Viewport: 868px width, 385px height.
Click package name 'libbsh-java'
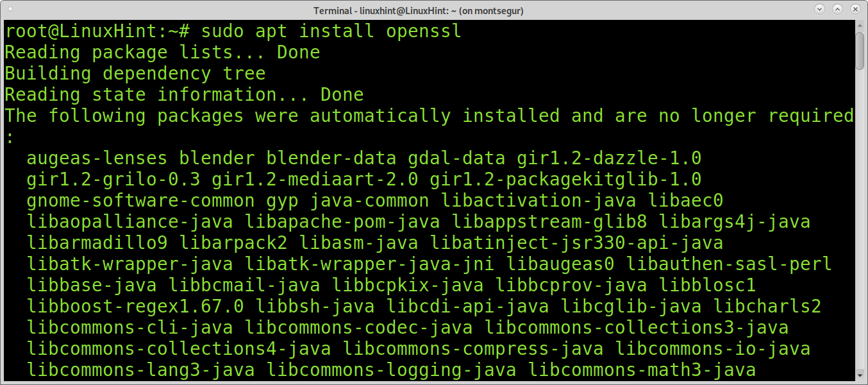coord(315,306)
